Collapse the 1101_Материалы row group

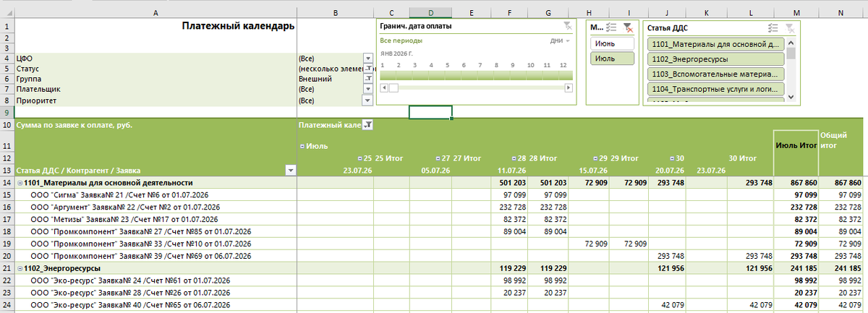coord(20,183)
